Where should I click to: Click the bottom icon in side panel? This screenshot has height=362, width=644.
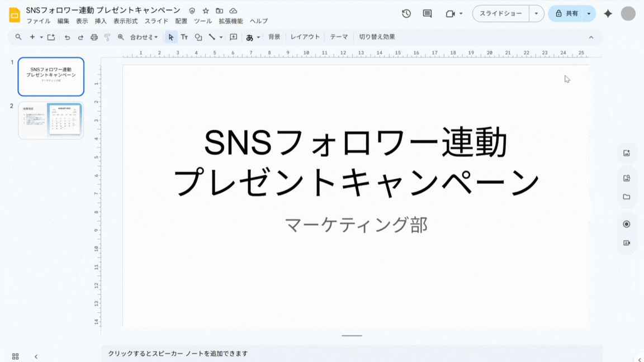626,243
